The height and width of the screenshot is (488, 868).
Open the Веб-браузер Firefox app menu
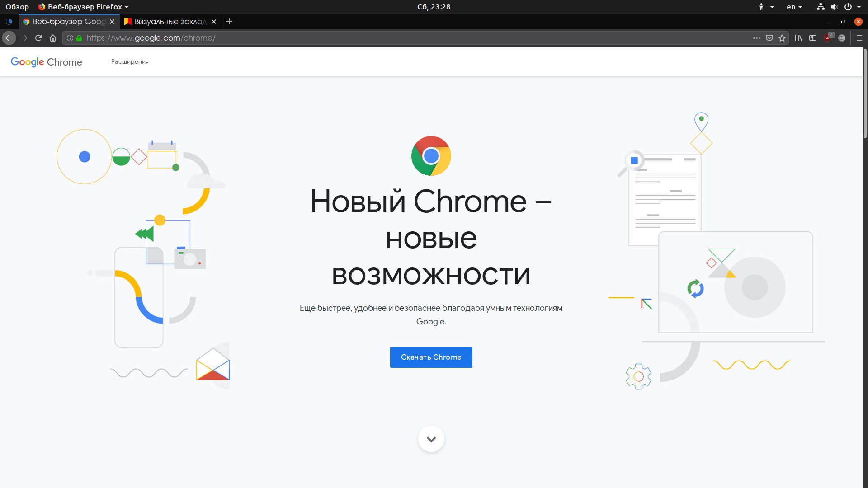tap(84, 7)
